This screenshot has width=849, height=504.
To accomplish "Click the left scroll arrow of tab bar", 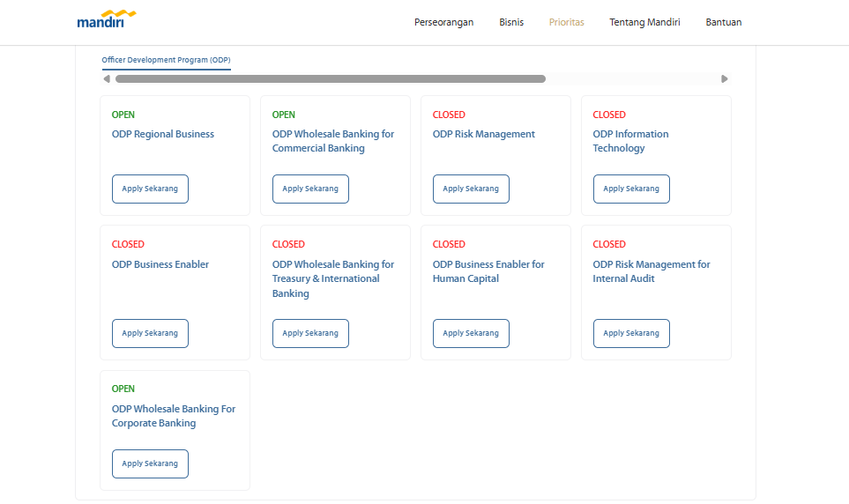I will click(107, 79).
